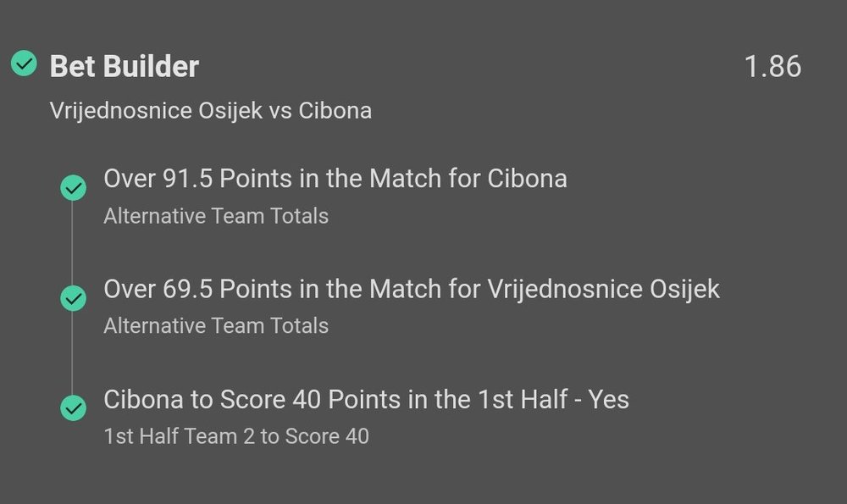Image resolution: width=847 pixels, height=504 pixels.
Task: Click connector line between second and third checkmarks
Action: point(72,353)
